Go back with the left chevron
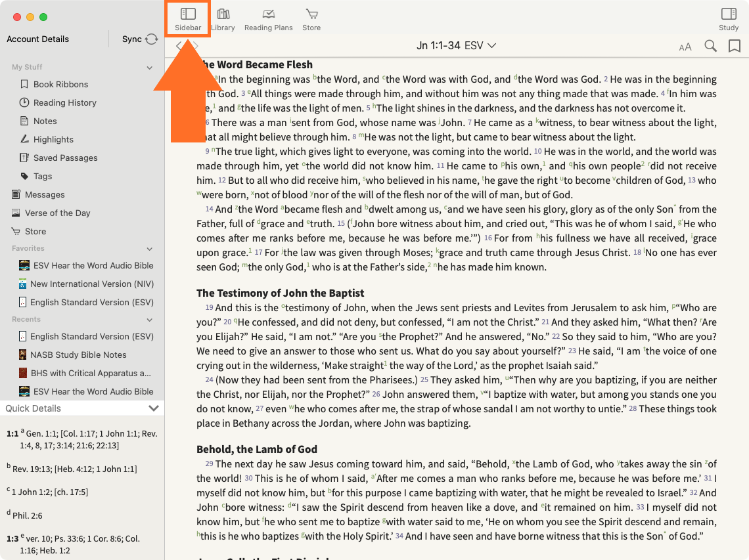The width and height of the screenshot is (749, 560). pyautogui.click(x=179, y=46)
